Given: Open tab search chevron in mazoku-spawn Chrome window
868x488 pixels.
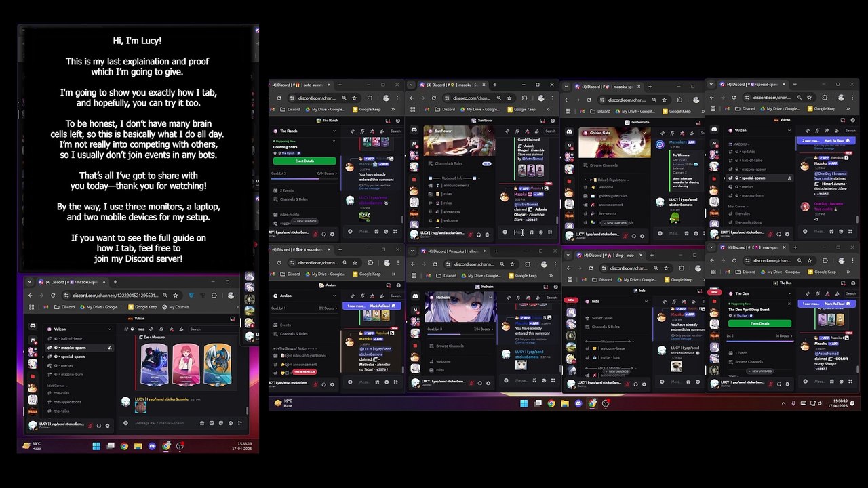Looking at the screenshot, I should tap(29, 282).
